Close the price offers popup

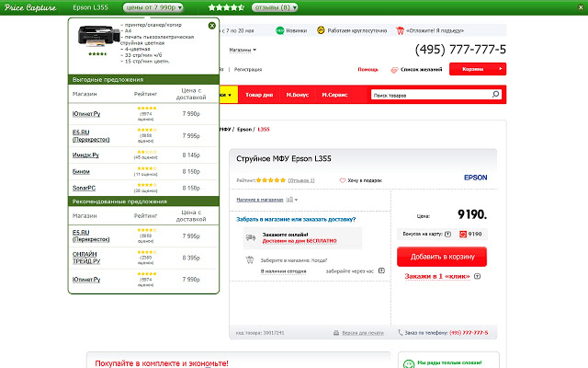212,26
